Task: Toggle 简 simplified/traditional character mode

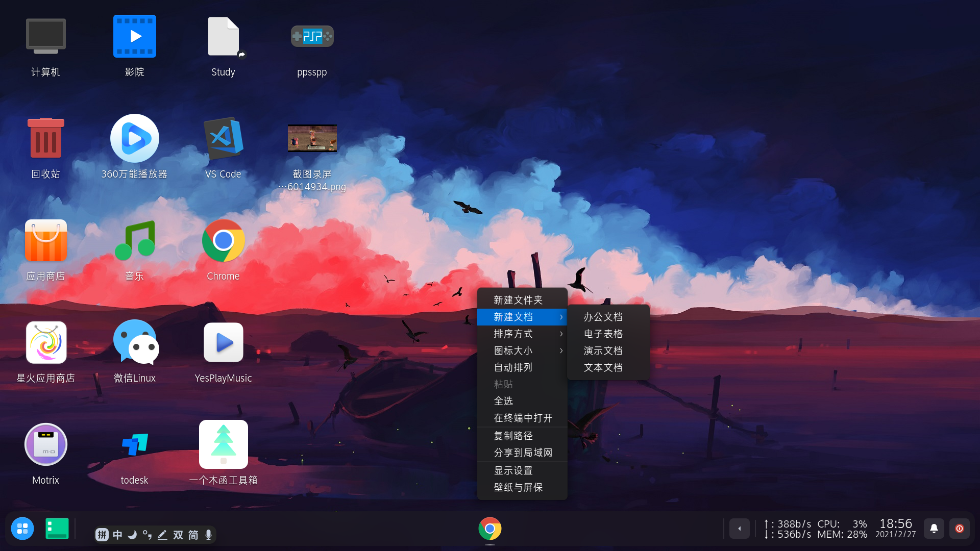Action: click(193, 535)
